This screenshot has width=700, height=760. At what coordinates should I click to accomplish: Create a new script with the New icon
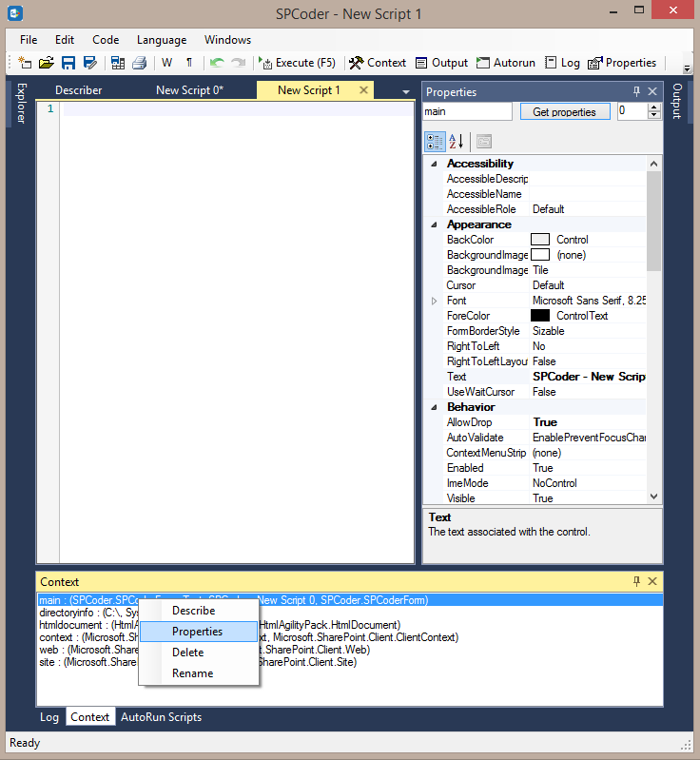pyautogui.click(x=24, y=63)
